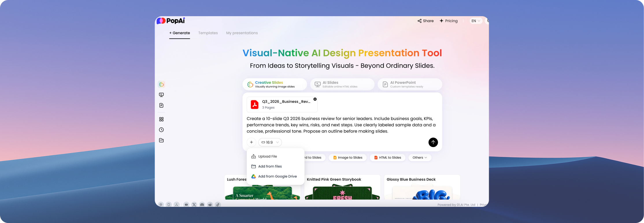Select Creative Slides mode
The image size is (644, 223).
tap(275, 84)
